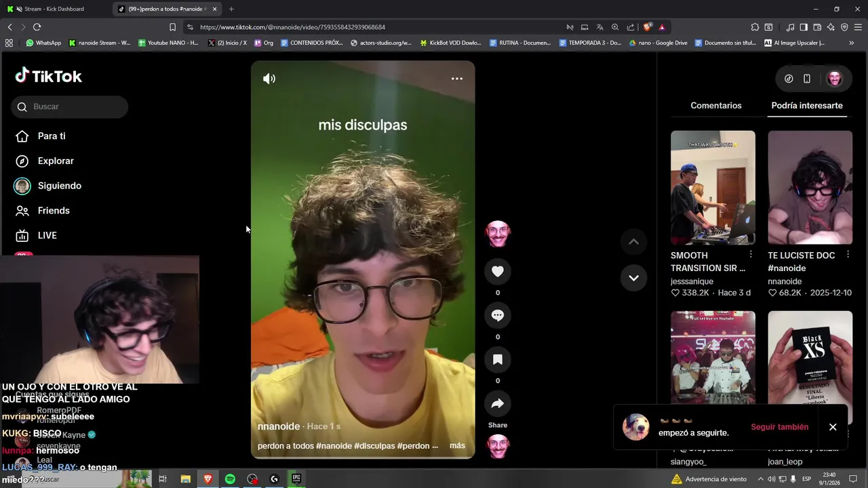
Task: Show more bookmarks with the double chevron
Action: [x=851, y=43]
